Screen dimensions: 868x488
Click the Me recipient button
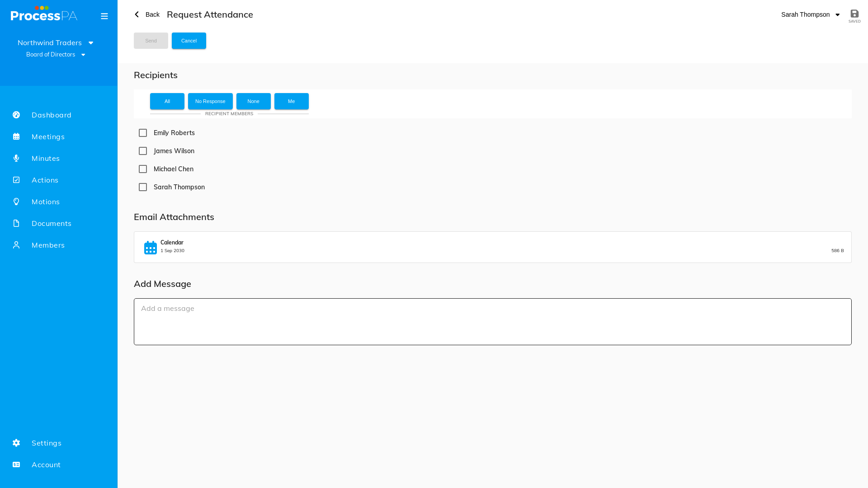click(292, 101)
